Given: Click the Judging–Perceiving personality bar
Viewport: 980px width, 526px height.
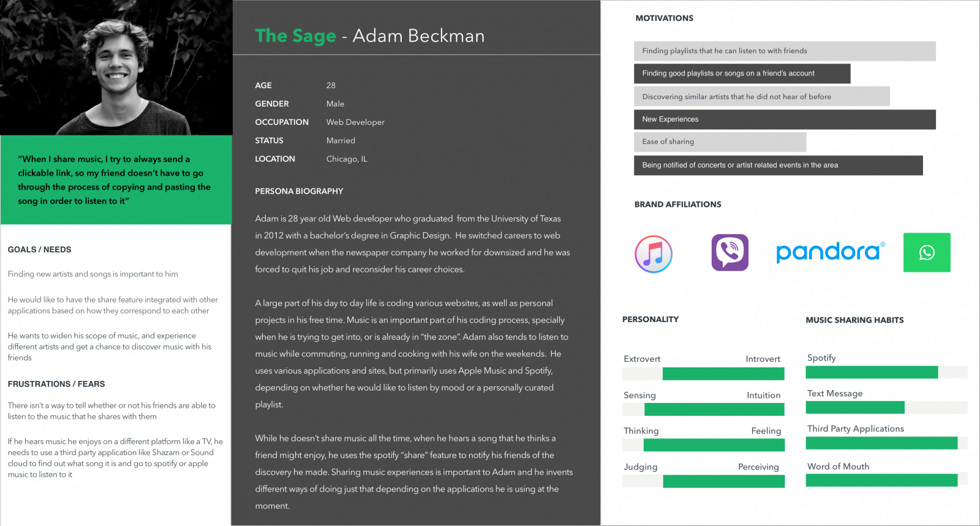Looking at the screenshot, I should pyautogui.click(x=703, y=481).
